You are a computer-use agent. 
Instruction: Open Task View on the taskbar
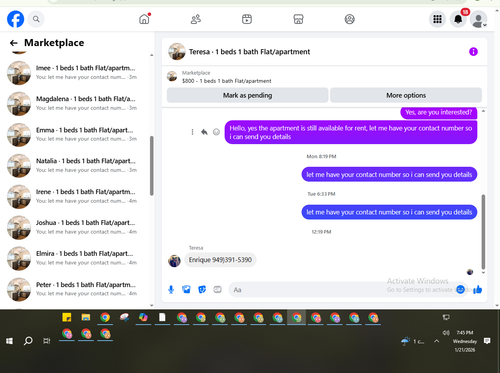coord(47,341)
